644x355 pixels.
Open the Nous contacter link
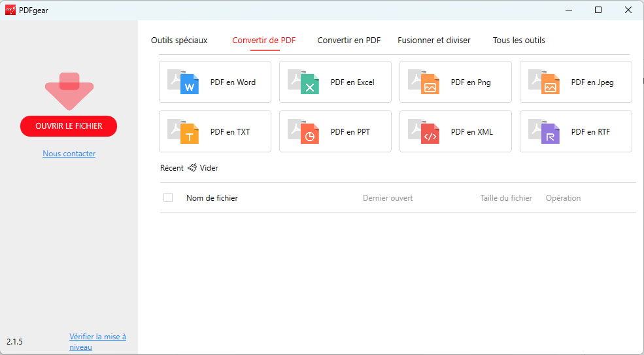pyautogui.click(x=69, y=154)
